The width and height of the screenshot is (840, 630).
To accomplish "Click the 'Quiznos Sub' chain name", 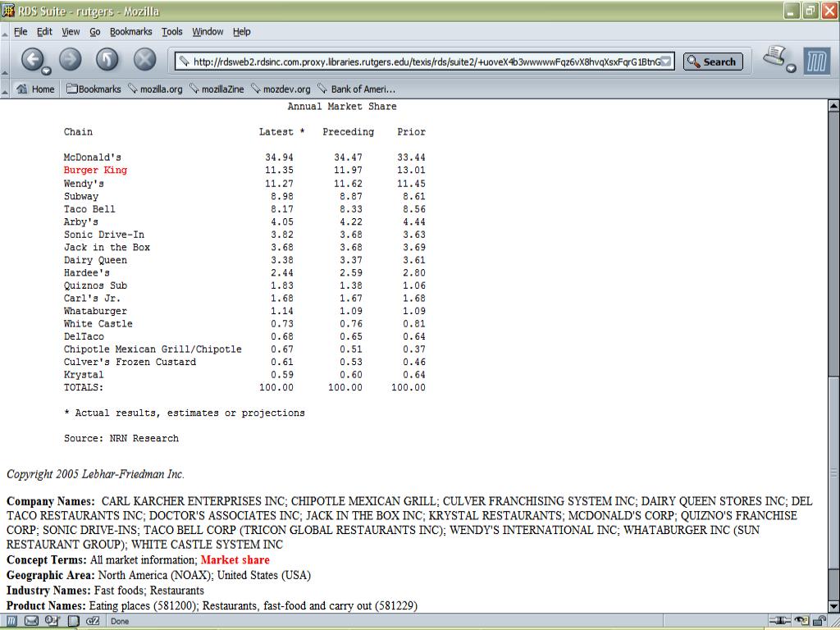I will click(x=95, y=285).
